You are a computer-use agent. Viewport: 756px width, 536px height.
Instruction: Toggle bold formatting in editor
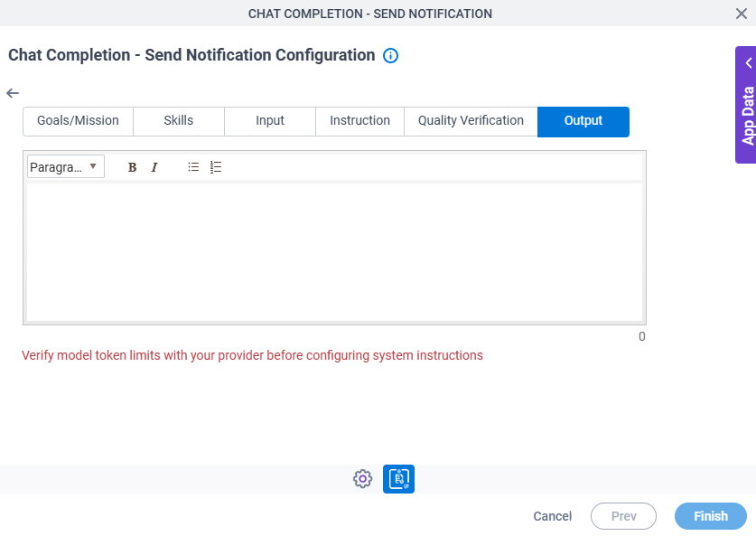tap(132, 167)
